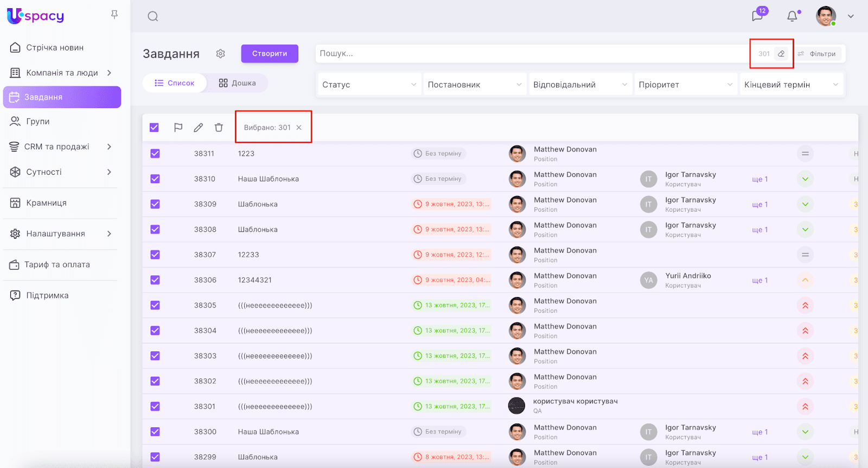Open the Пріоритет filter dropdown
Image resolution: width=868 pixels, height=468 pixels.
685,85
